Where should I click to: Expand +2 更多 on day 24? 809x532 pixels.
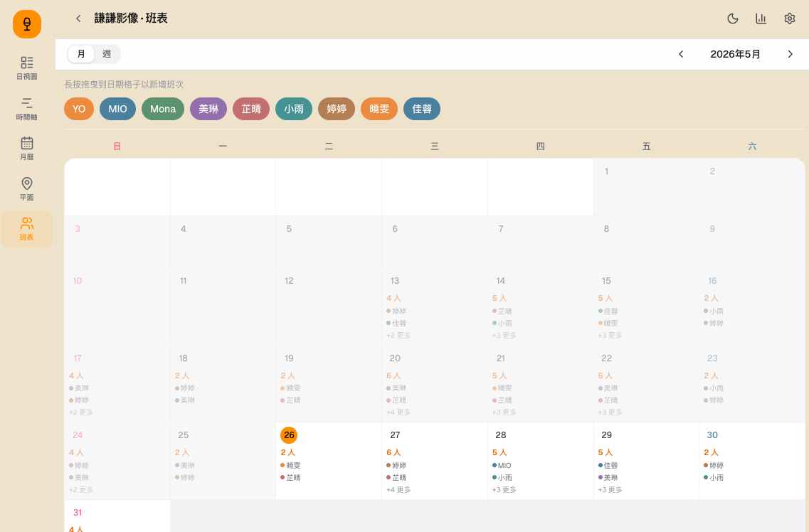(x=81, y=490)
